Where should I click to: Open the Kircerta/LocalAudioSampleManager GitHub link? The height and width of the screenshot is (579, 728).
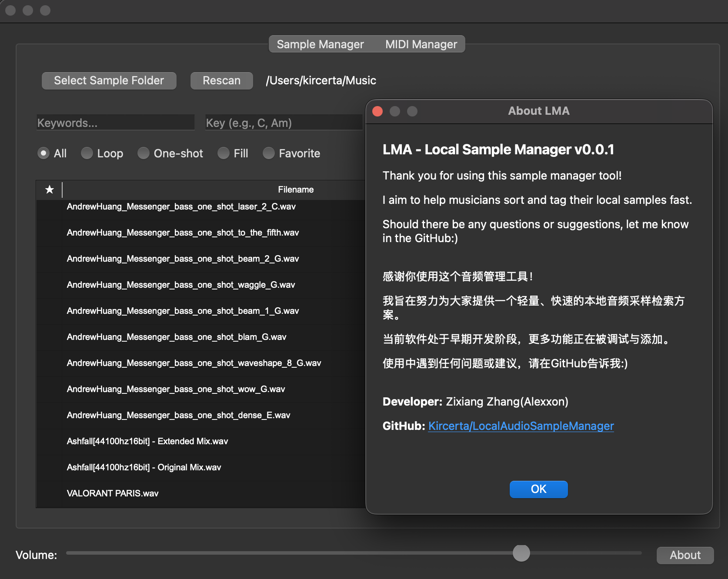click(521, 426)
